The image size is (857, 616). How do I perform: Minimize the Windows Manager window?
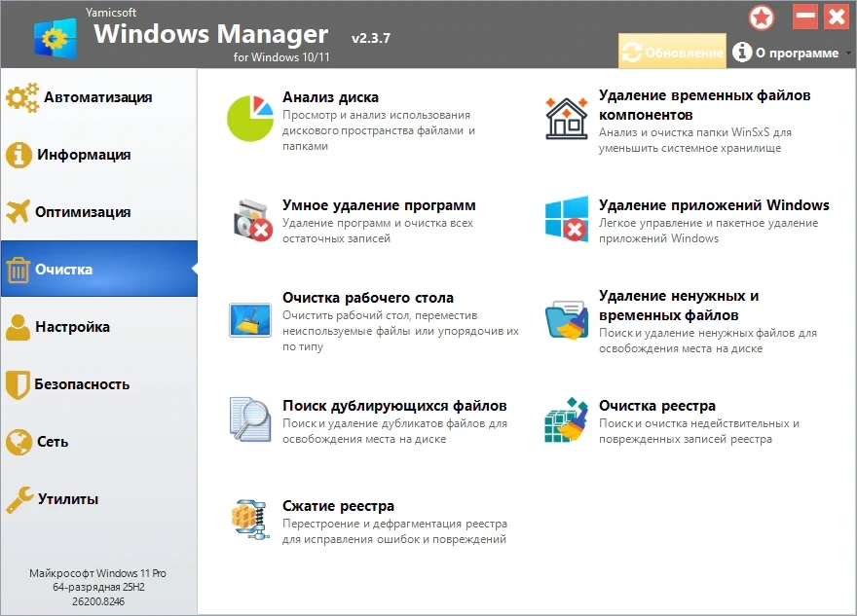[805, 17]
